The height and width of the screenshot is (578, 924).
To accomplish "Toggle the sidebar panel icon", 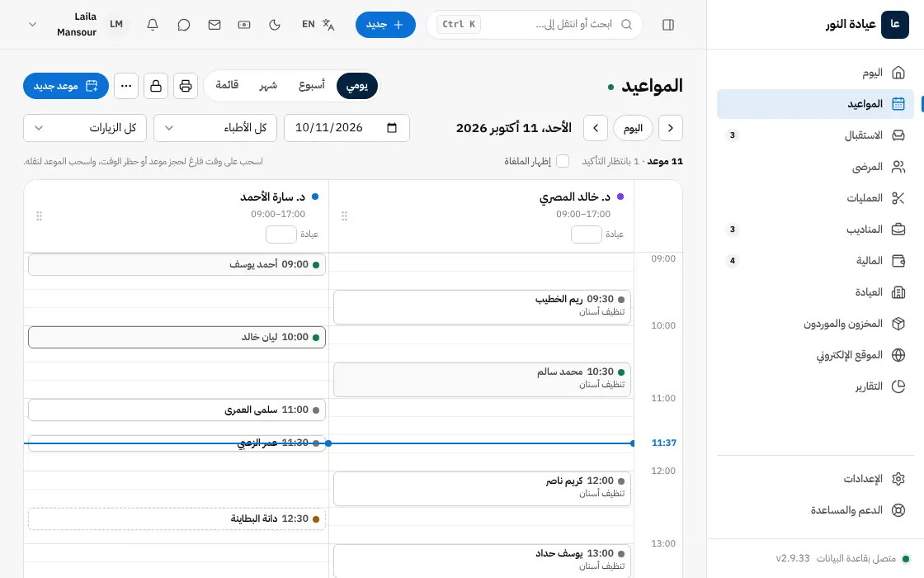I will coord(667,25).
